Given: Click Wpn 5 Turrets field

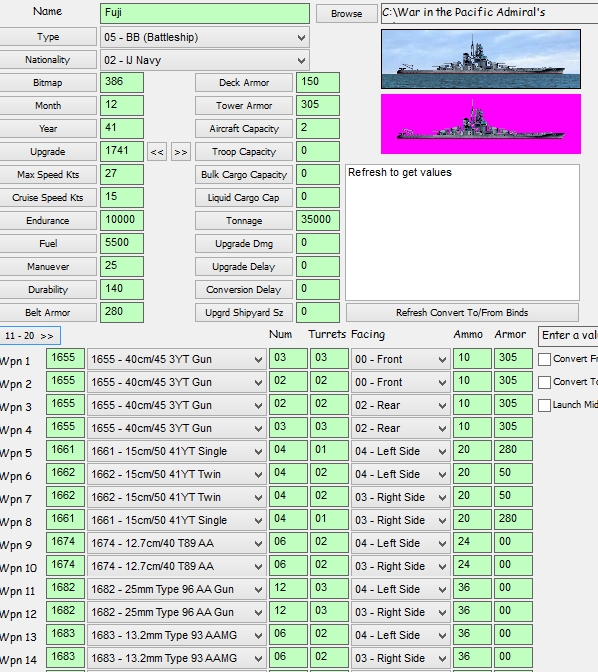Looking at the screenshot, I should click(x=329, y=451).
